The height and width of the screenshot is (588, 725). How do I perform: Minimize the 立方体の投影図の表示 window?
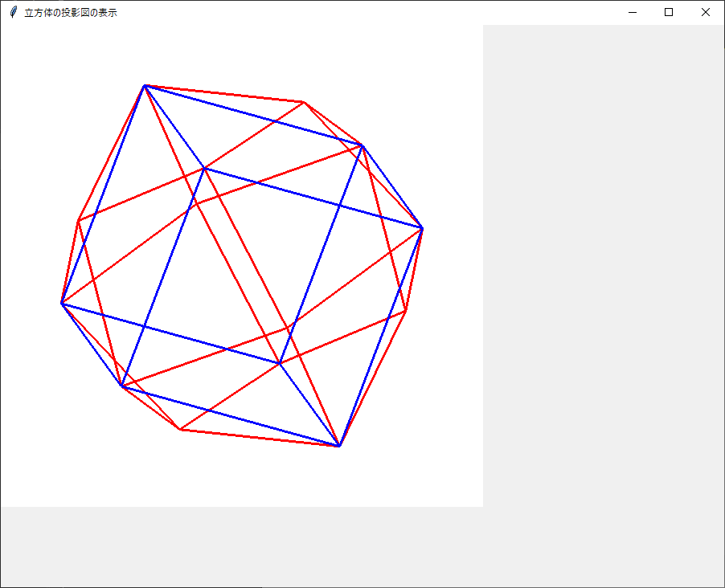(x=633, y=13)
